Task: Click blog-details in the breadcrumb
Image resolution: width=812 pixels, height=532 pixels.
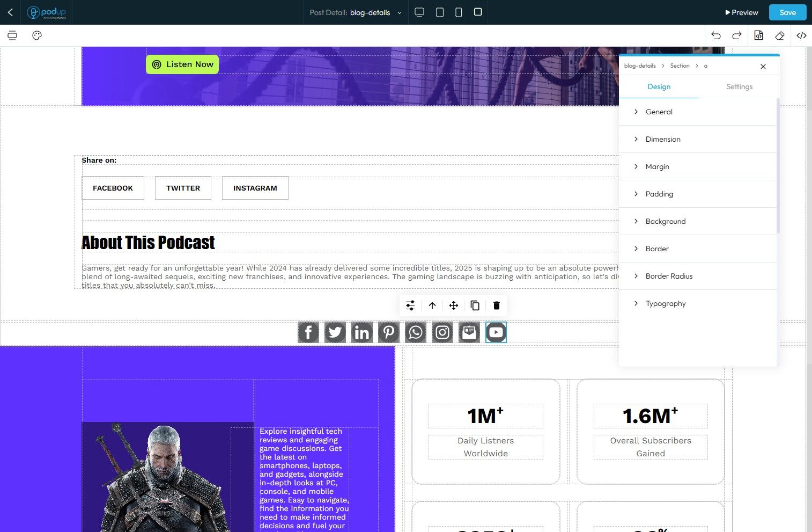Action: tap(640, 65)
